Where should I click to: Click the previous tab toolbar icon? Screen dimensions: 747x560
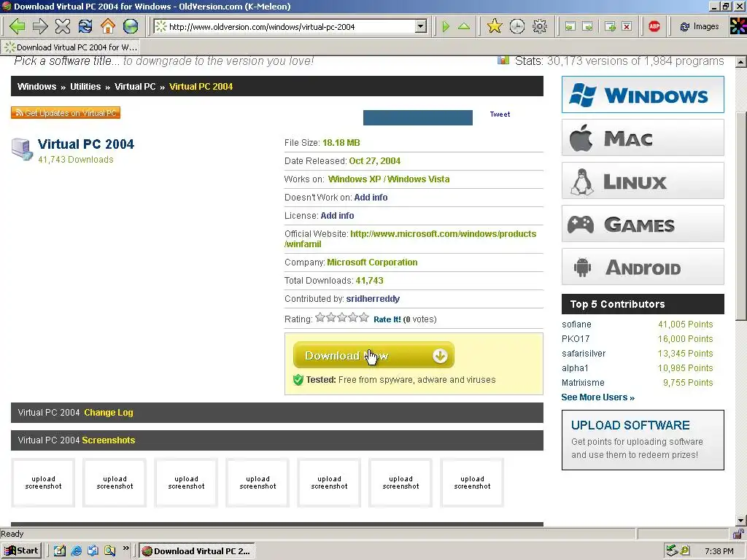570,27
